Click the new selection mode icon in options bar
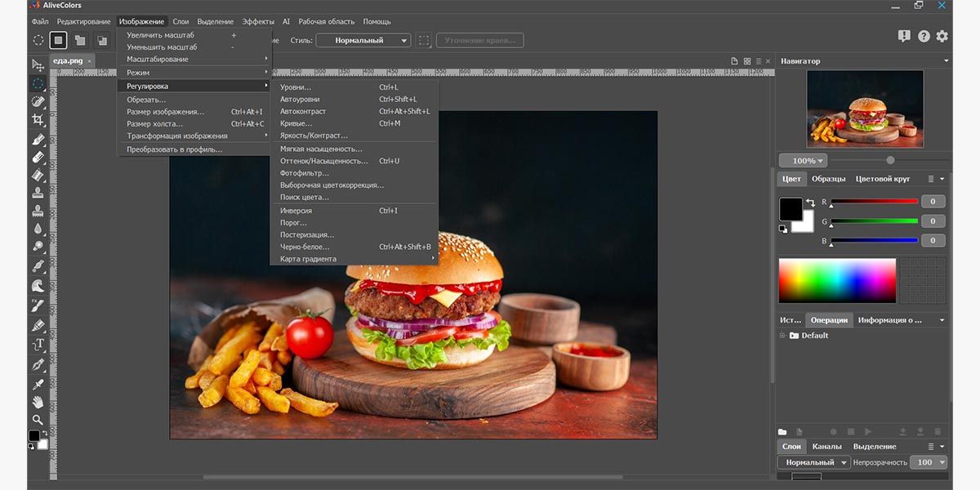 [x=59, y=40]
